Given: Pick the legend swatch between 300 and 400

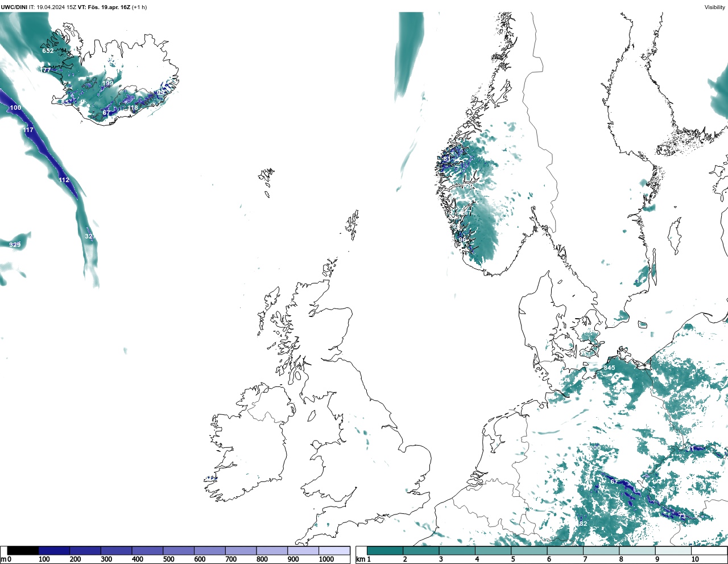Looking at the screenshot, I should [x=117, y=550].
